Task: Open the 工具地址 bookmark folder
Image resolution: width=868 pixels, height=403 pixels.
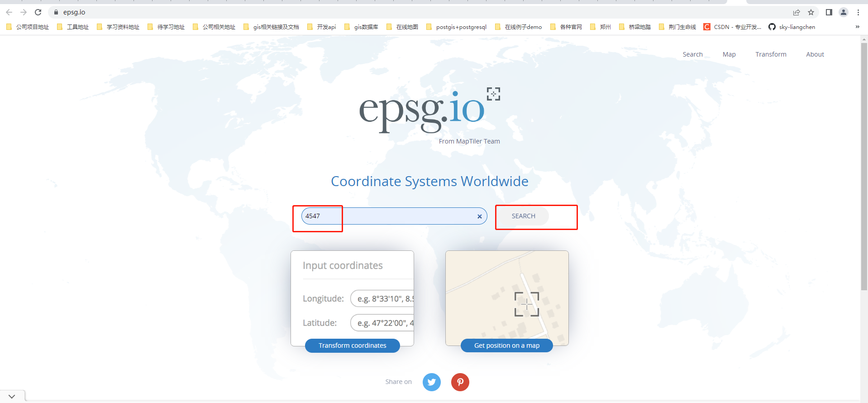Action: (73, 27)
